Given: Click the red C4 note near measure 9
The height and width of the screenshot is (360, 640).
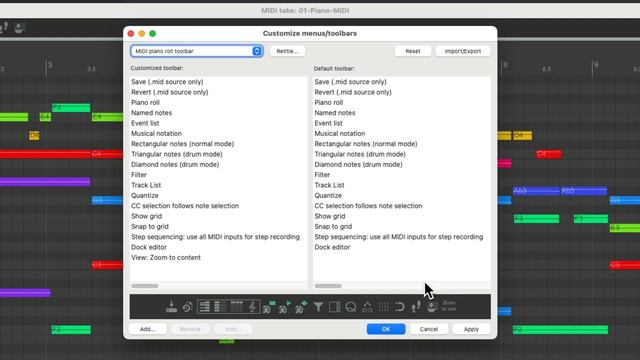Looking at the screenshot, I should 549,154.
